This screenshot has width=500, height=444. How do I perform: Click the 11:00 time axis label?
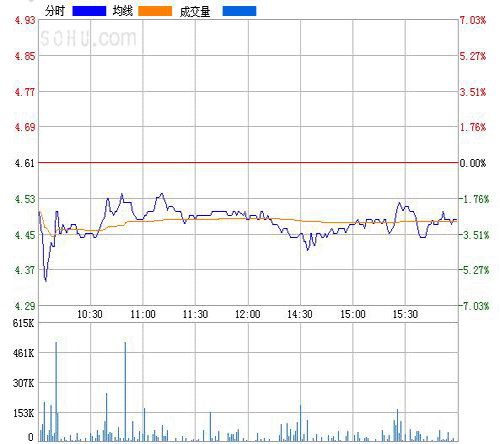(x=143, y=314)
